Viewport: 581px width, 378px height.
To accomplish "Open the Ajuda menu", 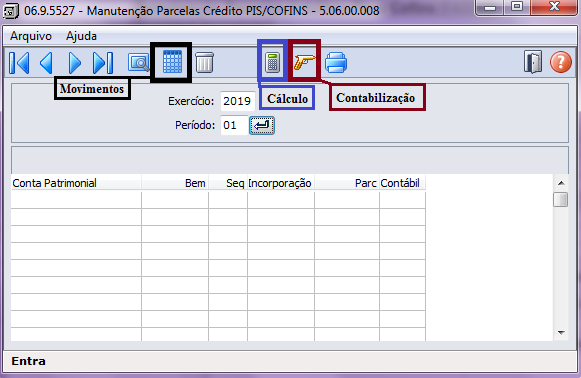I will point(81,36).
